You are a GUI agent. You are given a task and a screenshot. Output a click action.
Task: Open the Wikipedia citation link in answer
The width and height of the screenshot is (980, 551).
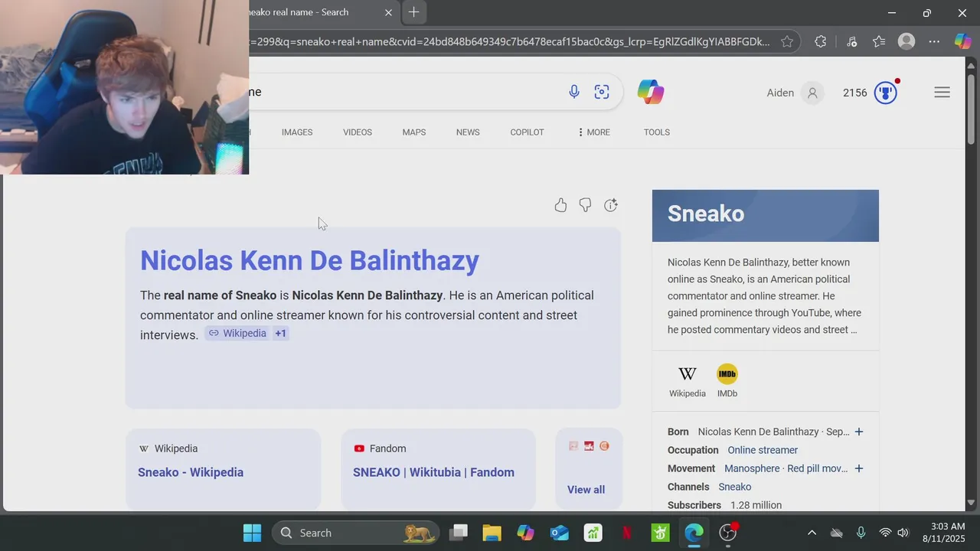237,334
